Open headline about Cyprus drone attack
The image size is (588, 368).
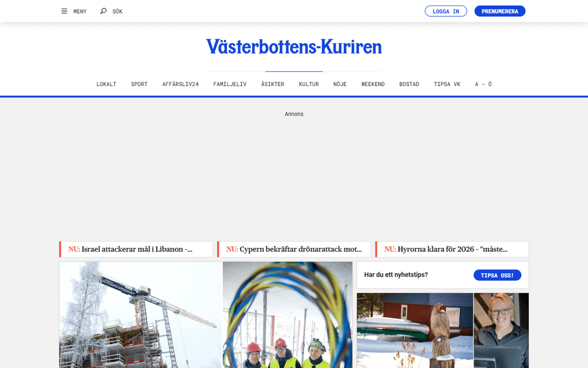294,249
